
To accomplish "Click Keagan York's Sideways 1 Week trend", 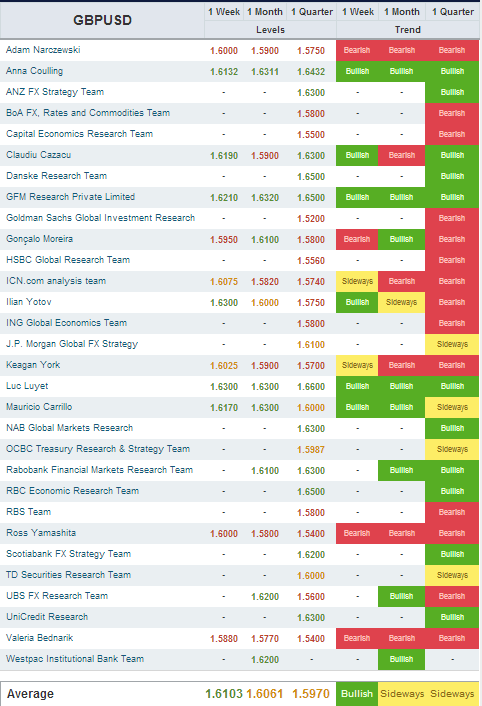I will 357,366.
